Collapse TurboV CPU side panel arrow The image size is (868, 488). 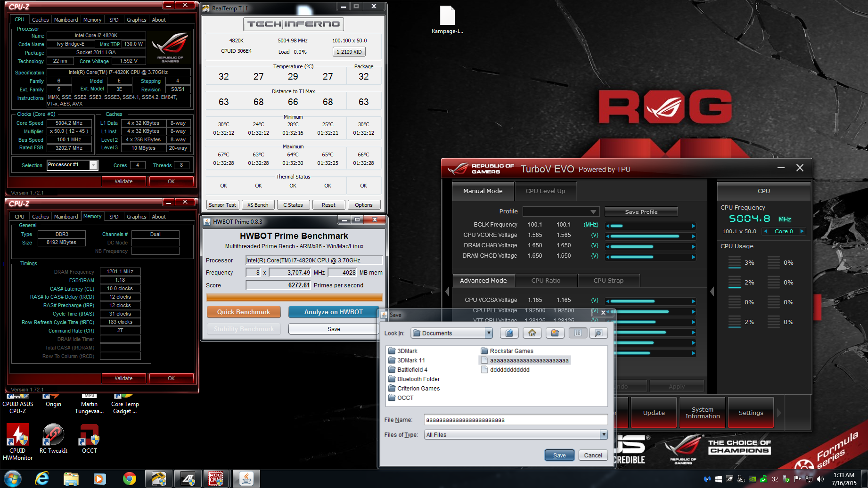tap(712, 292)
